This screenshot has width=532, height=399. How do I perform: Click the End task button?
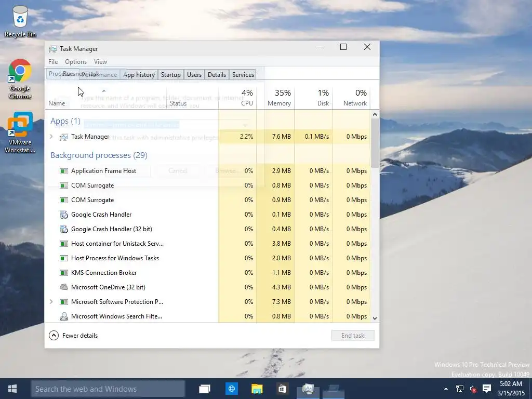[353, 336]
